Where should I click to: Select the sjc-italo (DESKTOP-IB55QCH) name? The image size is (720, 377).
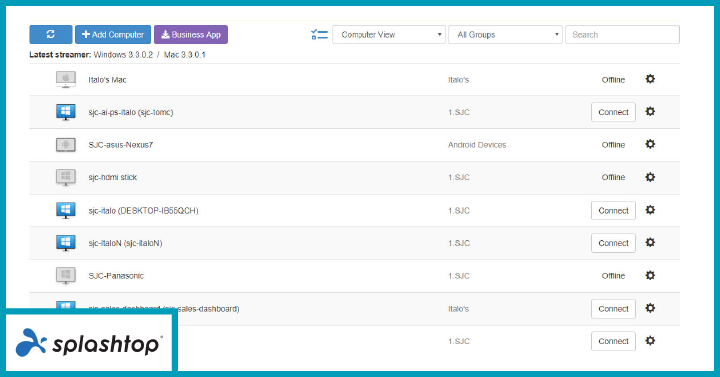tap(143, 211)
